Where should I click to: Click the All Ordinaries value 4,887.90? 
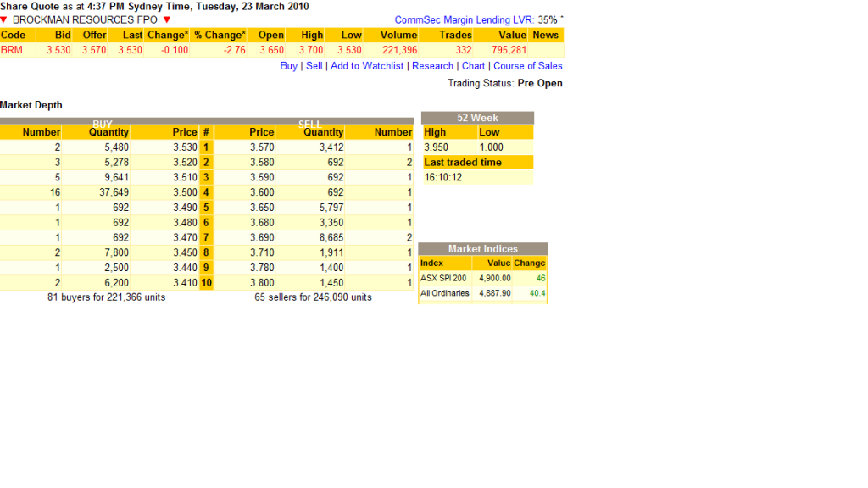(x=495, y=293)
